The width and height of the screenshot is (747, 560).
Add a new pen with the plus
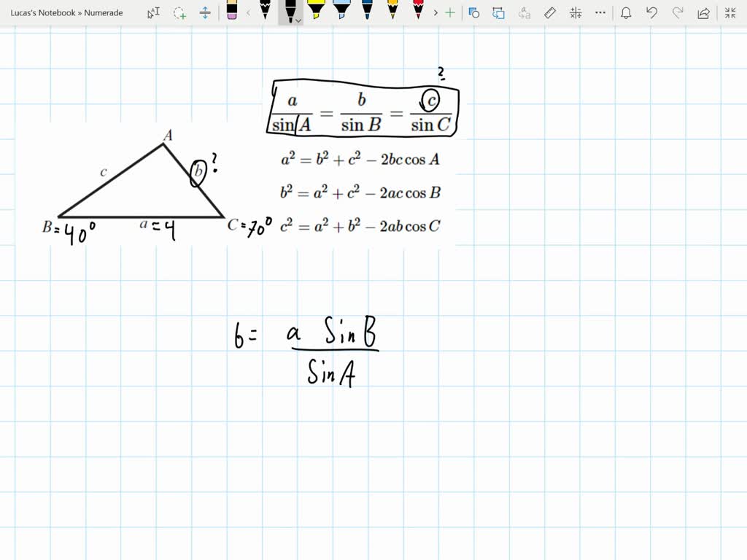(x=450, y=13)
